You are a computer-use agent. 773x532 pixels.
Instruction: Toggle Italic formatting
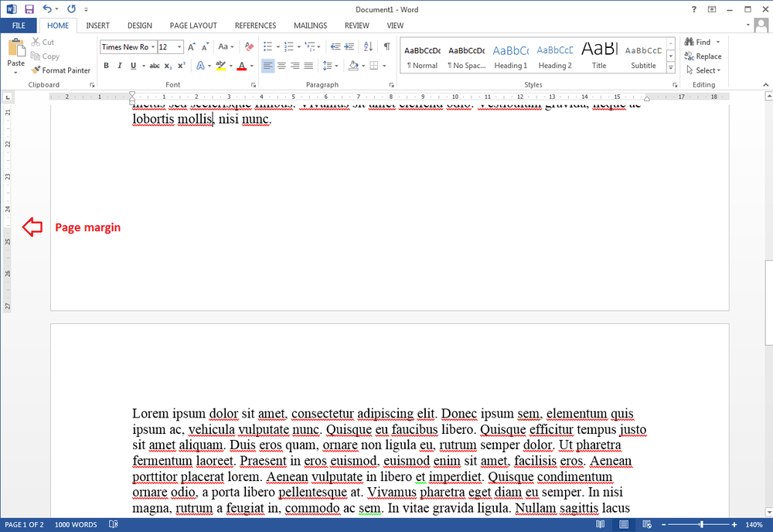pos(119,66)
